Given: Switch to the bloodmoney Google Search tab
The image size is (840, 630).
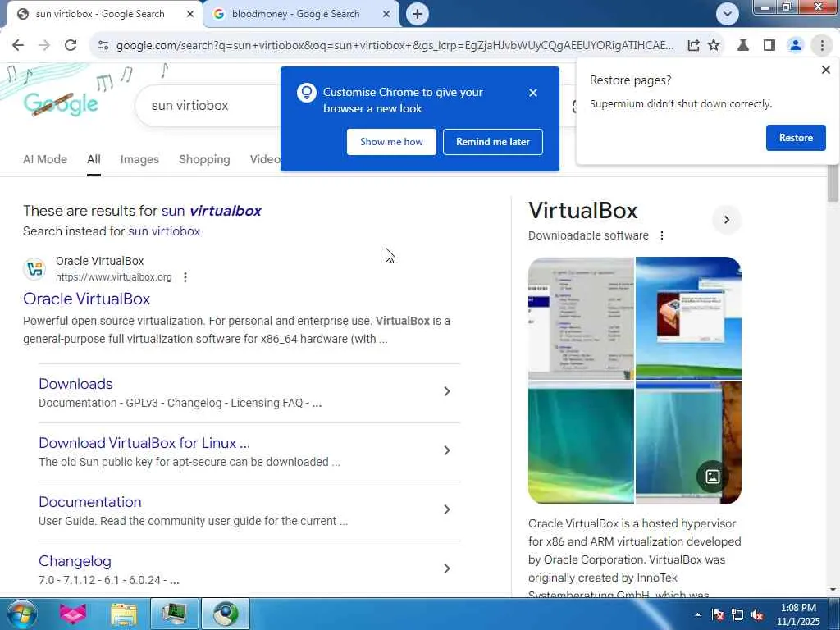Looking at the screenshot, I should point(295,14).
